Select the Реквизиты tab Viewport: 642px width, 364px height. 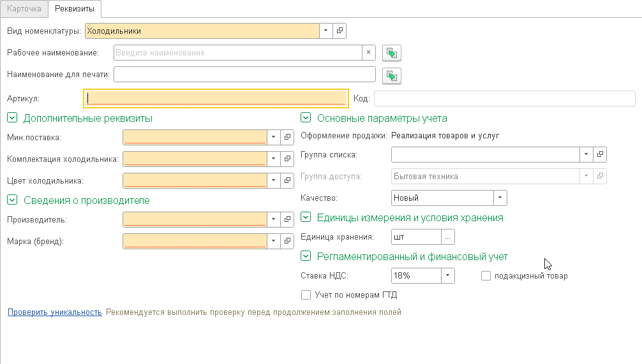(74, 9)
